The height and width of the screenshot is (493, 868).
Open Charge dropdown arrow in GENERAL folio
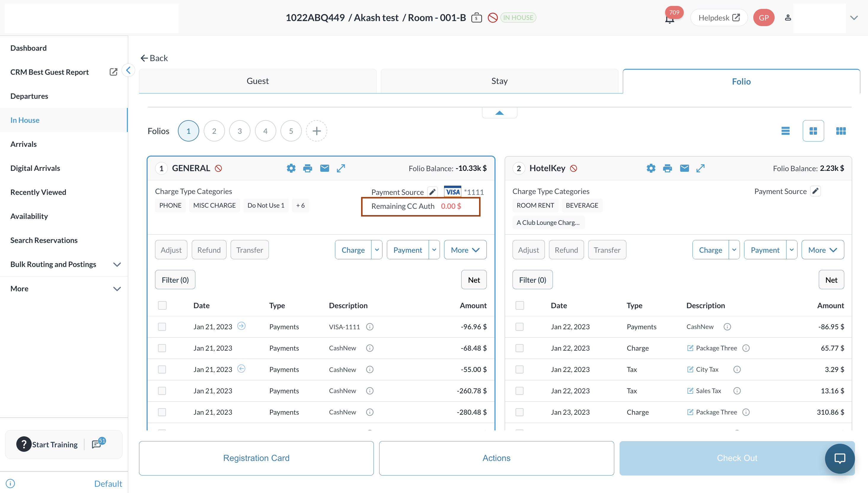pyautogui.click(x=377, y=250)
